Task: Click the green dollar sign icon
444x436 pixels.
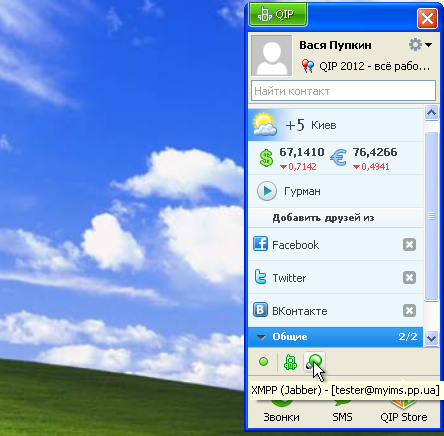Action: 266,158
